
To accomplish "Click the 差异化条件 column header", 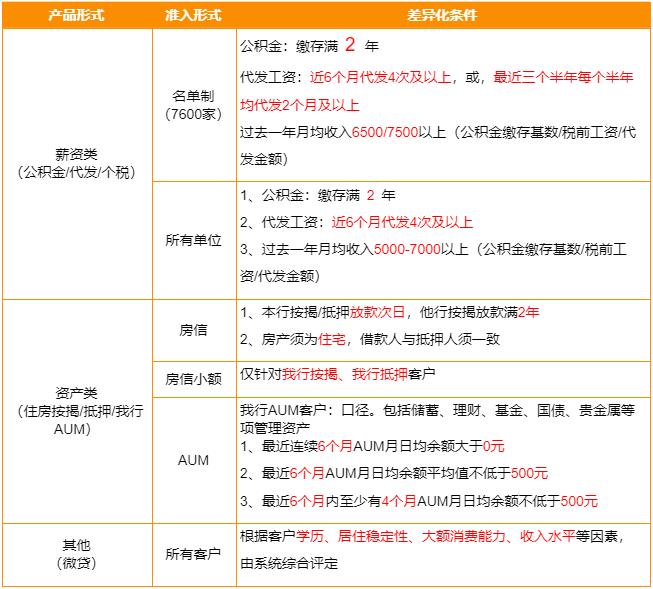I will pos(443,17).
